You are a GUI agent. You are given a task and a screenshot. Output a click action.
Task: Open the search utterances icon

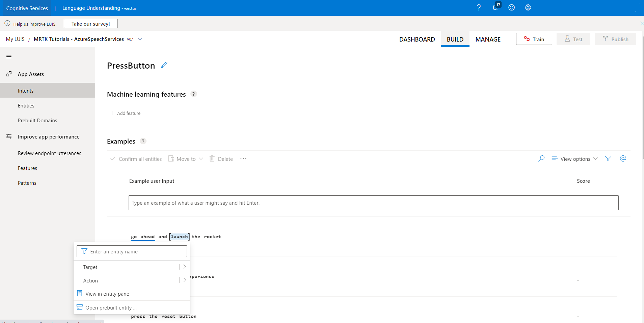541,158
